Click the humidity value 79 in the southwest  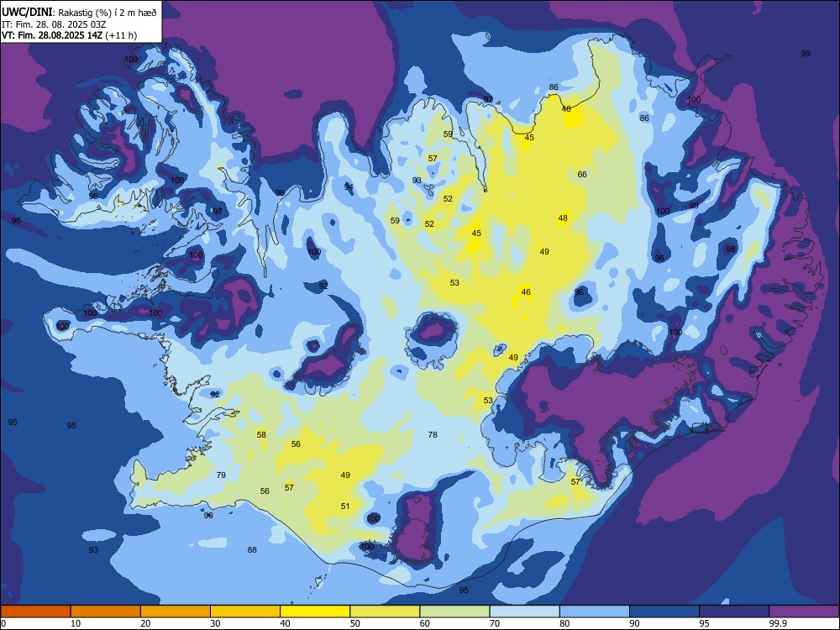[x=221, y=475]
